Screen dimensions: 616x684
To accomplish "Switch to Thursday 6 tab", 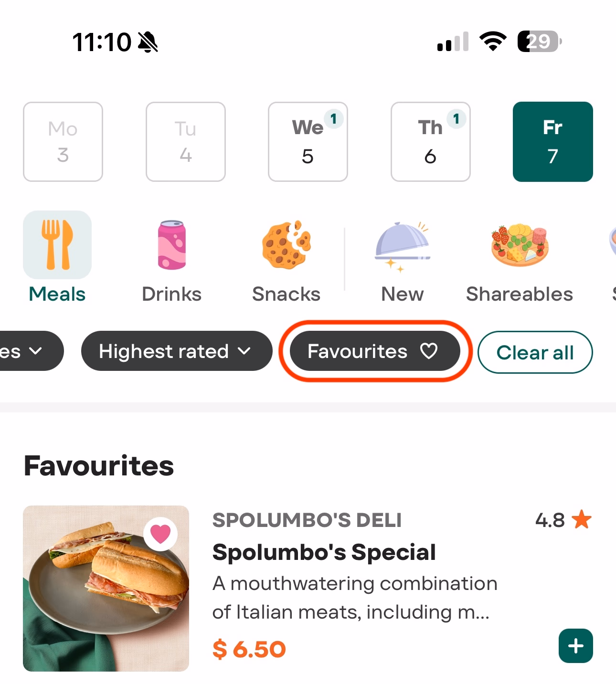I will (430, 142).
